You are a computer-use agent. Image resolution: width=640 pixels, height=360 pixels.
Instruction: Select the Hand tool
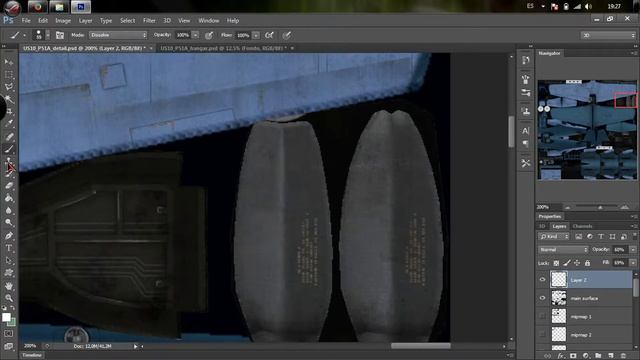pos(9,286)
